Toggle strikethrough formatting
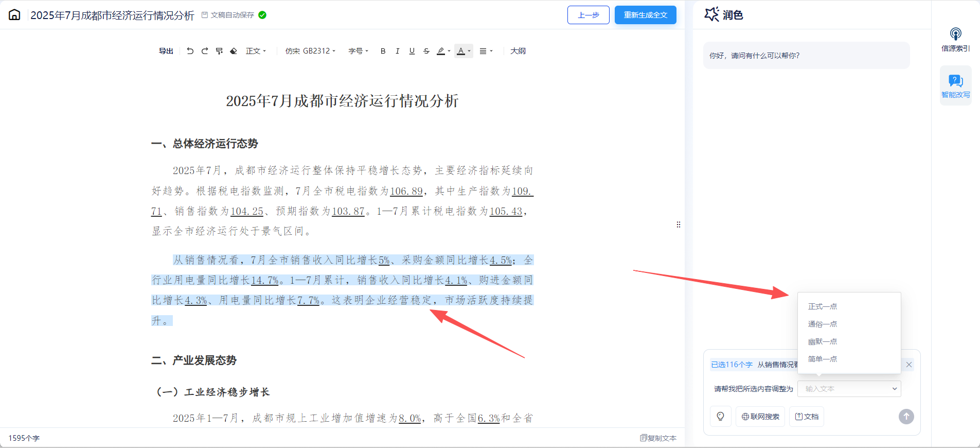Image resolution: width=980 pixels, height=448 pixels. [426, 51]
